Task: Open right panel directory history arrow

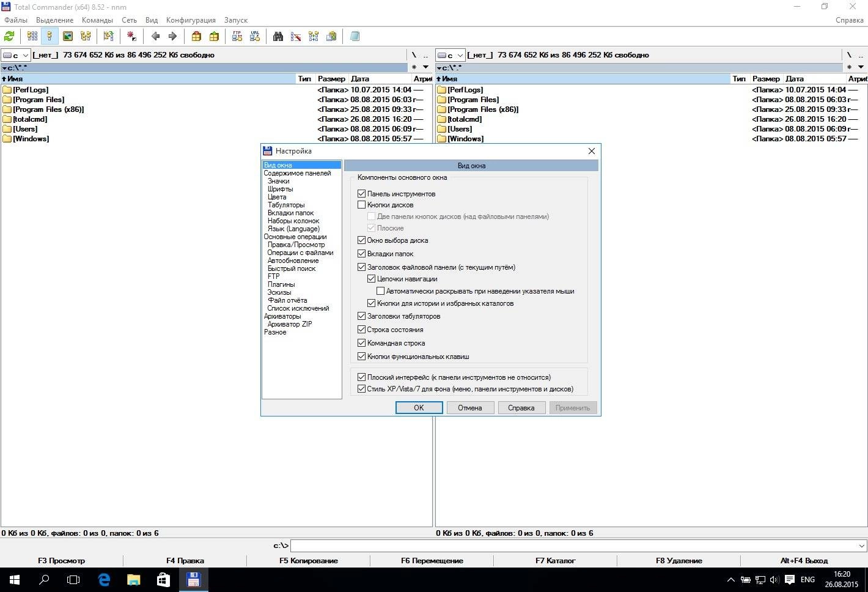Action: tap(861, 67)
